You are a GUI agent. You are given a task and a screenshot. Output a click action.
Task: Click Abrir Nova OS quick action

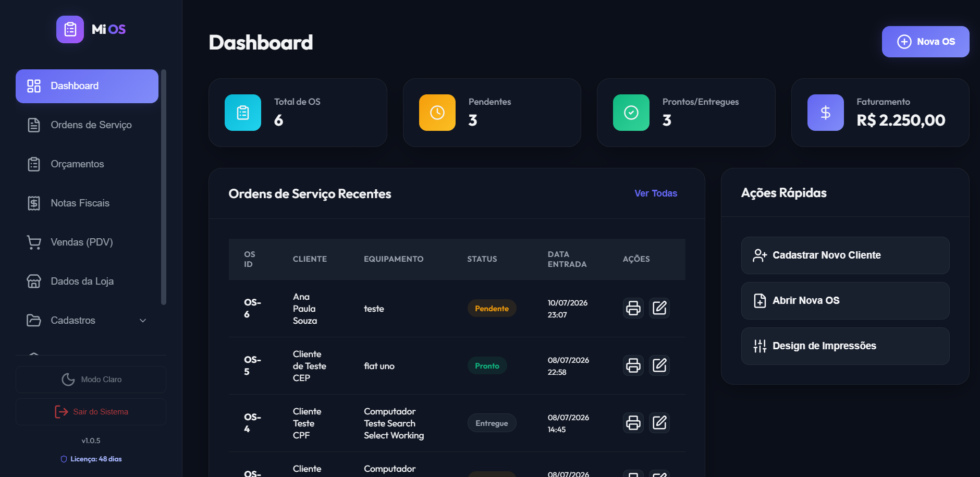point(845,301)
